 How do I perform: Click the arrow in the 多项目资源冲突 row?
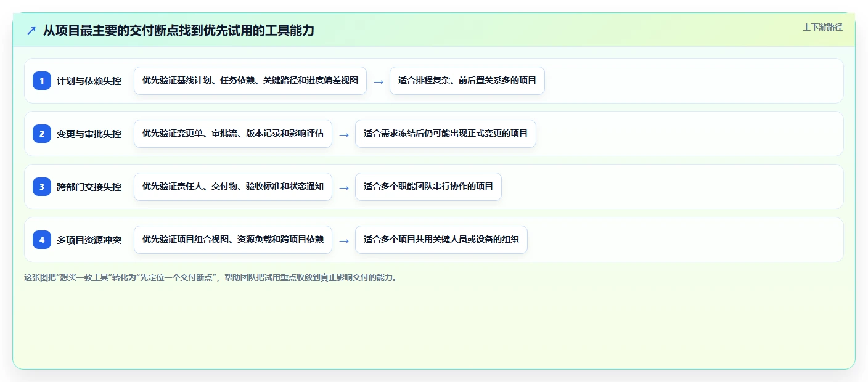click(x=344, y=240)
